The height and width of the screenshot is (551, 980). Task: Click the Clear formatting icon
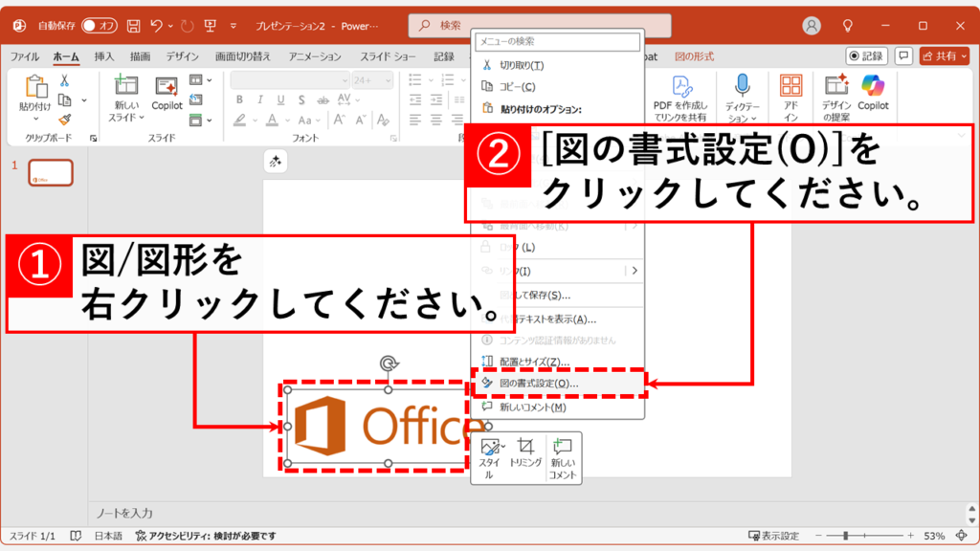[383, 120]
